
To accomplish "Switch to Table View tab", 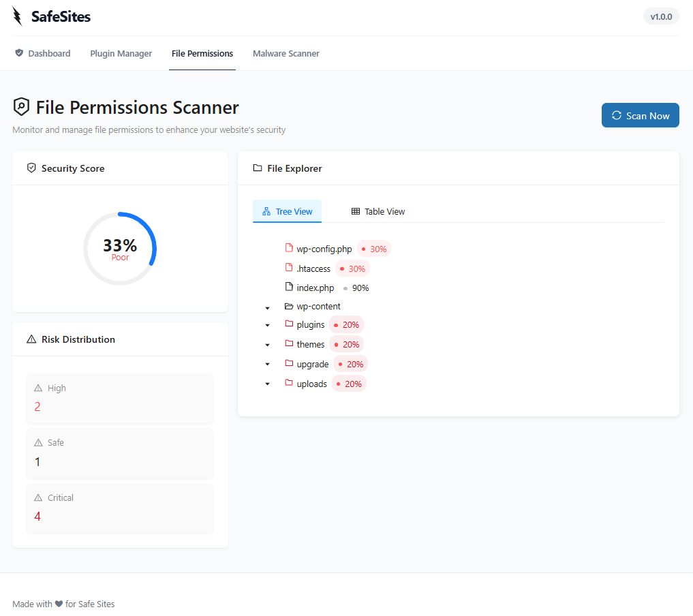I will (378, 211).
